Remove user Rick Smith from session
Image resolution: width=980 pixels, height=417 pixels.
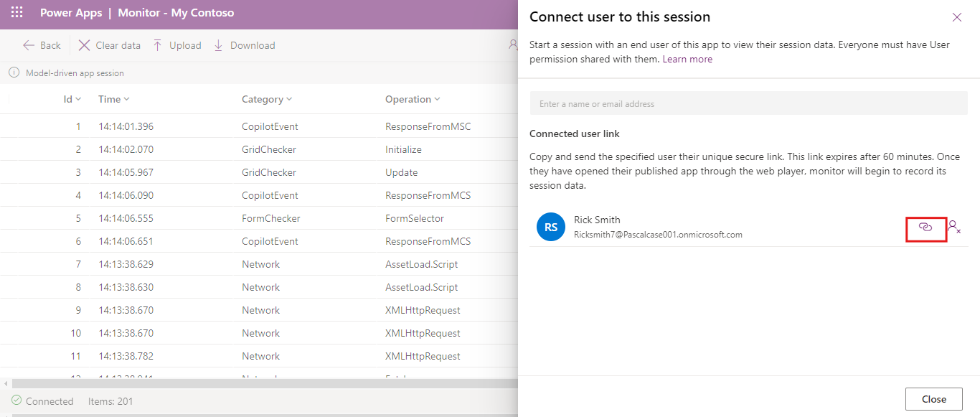(954, 227)
